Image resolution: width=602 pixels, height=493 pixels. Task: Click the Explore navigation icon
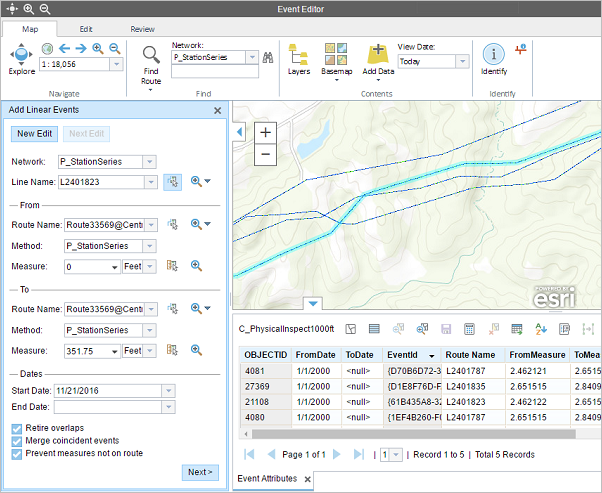(21, 55)
